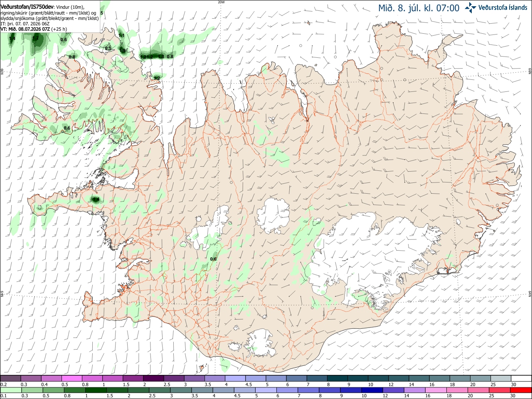Click the 0.8 label near the Westfjords
This screenshot has height=399, width=532.
click(x=72, y=57)
